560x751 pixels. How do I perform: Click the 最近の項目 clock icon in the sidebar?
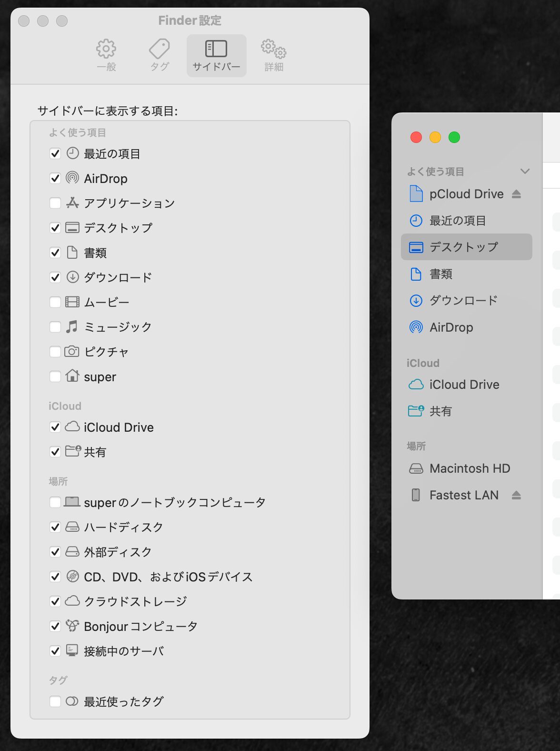click(x=416, y=221)
